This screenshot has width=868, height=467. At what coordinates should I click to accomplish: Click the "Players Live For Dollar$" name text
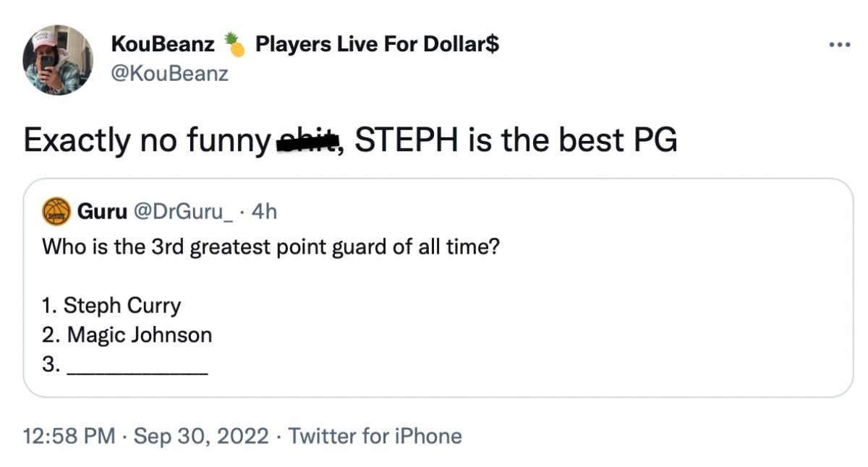click(376, 45)
